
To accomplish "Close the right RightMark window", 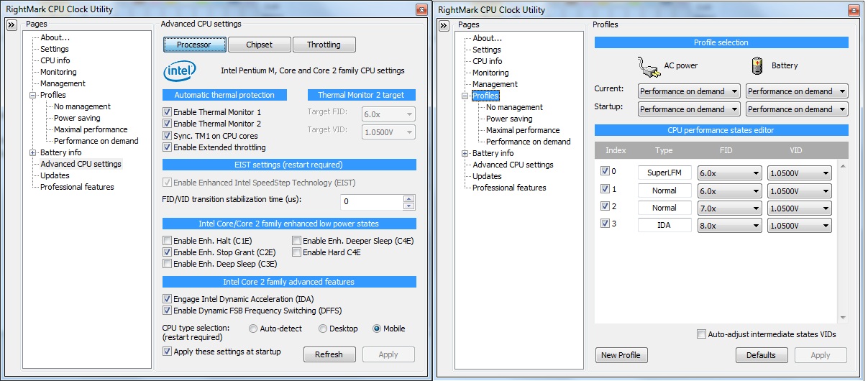I will [853, 9].
